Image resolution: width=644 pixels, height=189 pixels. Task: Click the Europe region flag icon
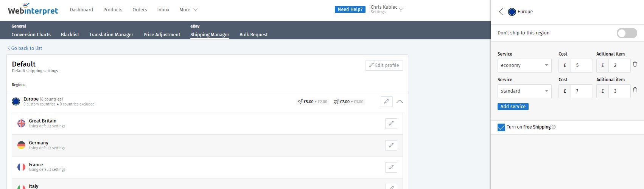(16, 101)
